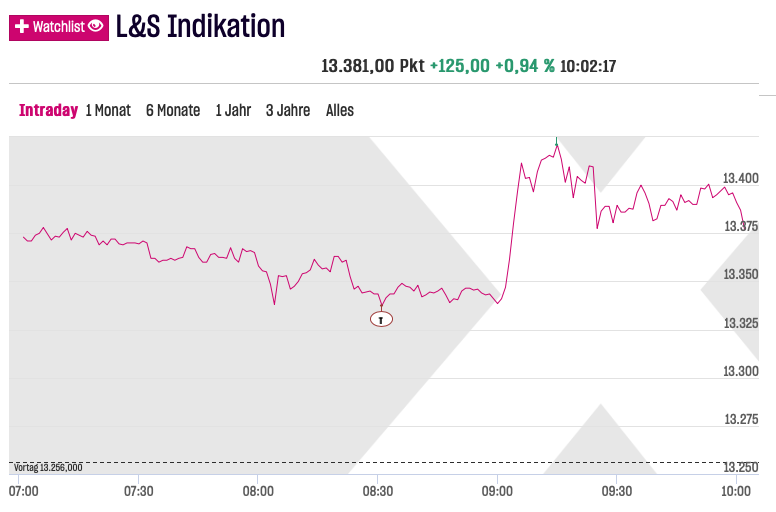This screenshot has width=776, height=512.
Task: Click the Vortag 13.256,000 reference label
Action: pyautogui.click(x=48, y=467)
